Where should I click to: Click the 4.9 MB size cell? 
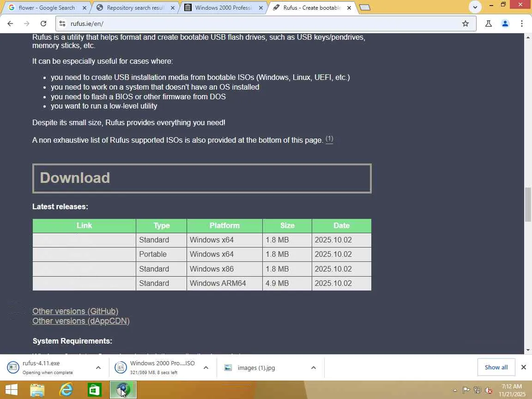[287, 283]
